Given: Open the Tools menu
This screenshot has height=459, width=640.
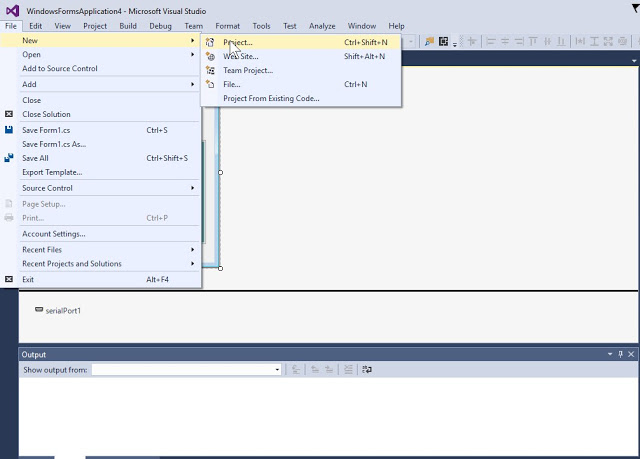Looking at the screenshot, I should (261, 26).
